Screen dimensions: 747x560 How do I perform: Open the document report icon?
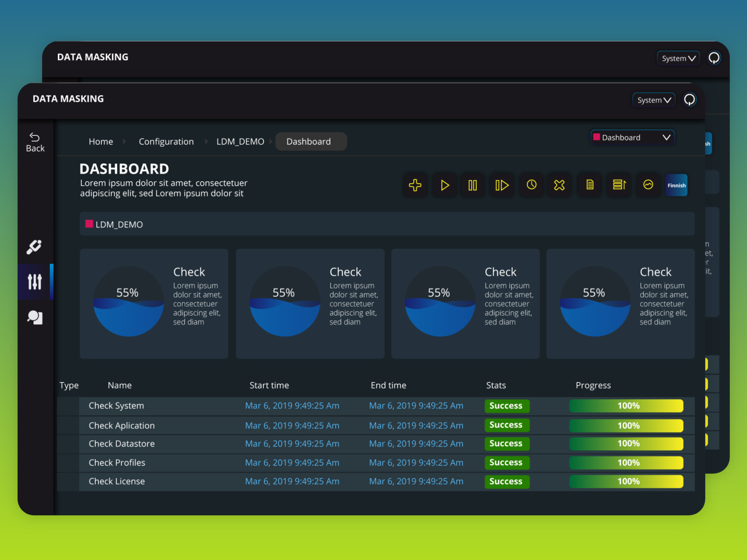point(590,185)
